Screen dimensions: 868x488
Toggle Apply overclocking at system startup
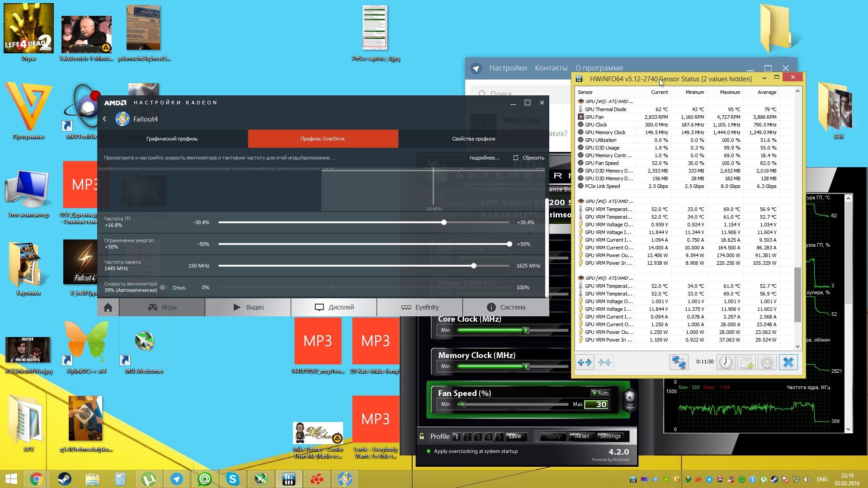click(x=429, y=451)
